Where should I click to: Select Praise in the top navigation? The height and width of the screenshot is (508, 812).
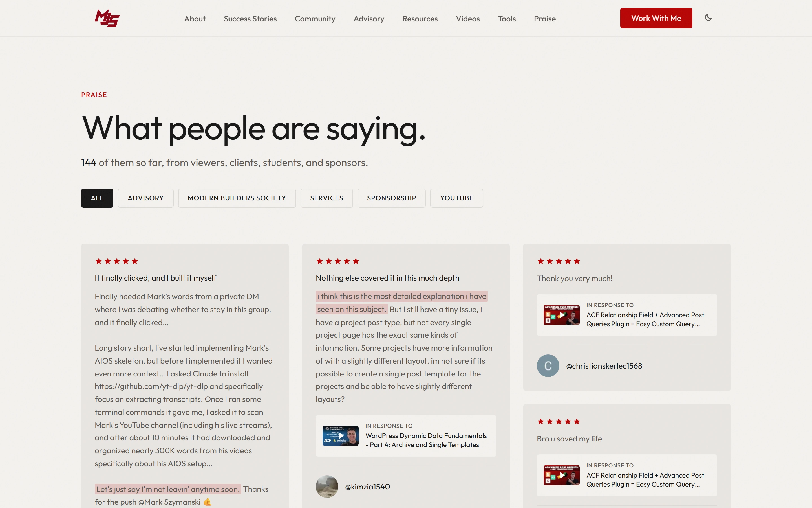(x=545, y=19)
